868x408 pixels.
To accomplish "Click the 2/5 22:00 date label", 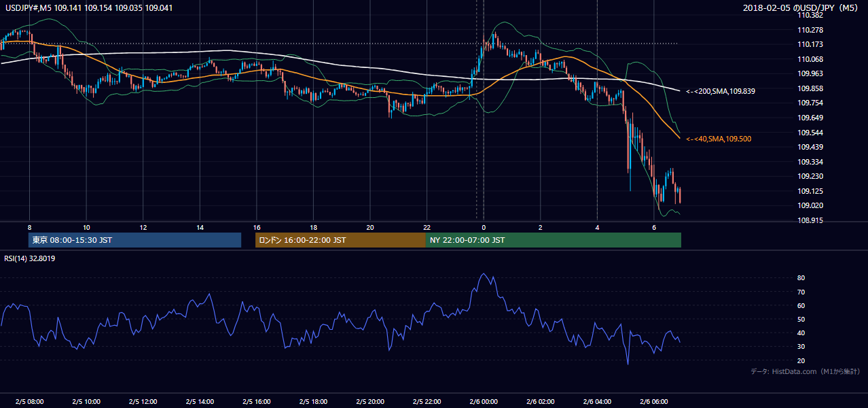I will [427, 401].
